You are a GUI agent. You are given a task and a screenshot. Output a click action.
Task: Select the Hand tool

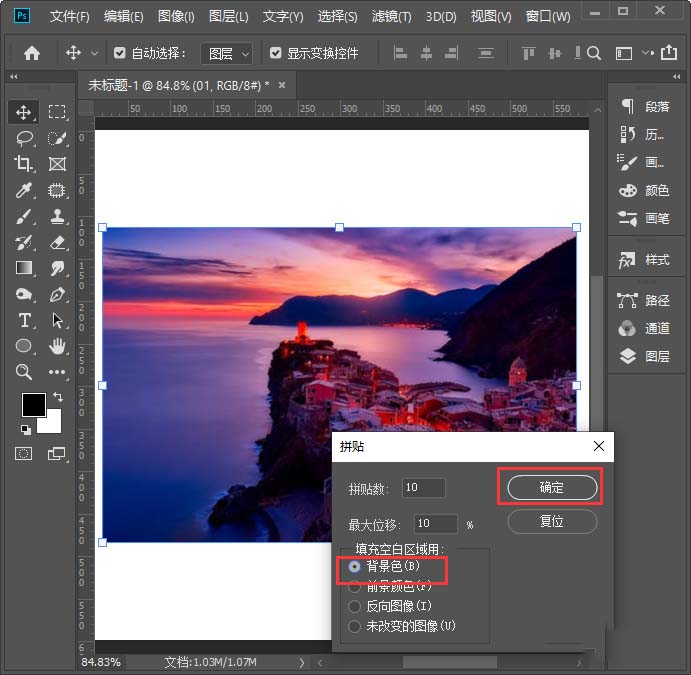click(57, 346)
